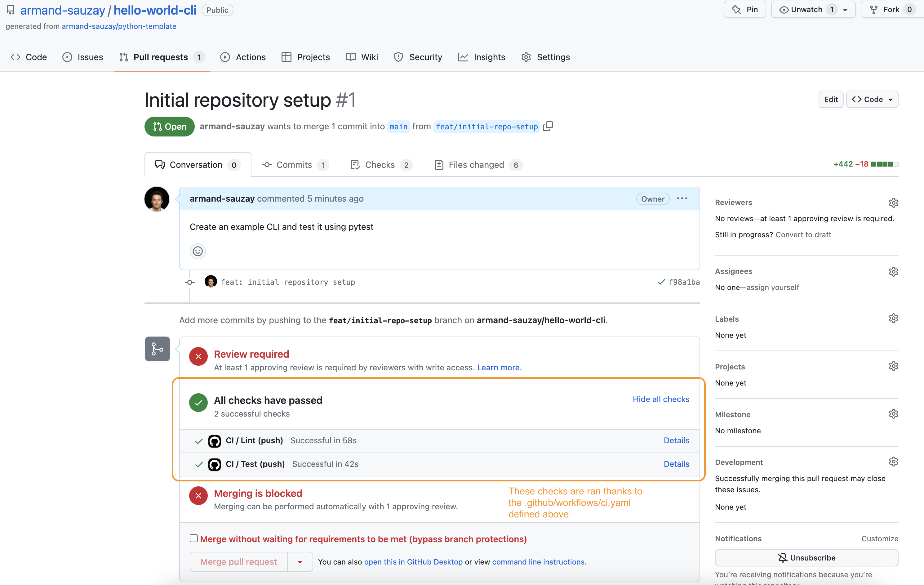
Task: Click the Merge pull request button
Action: (x=239, y=562)
